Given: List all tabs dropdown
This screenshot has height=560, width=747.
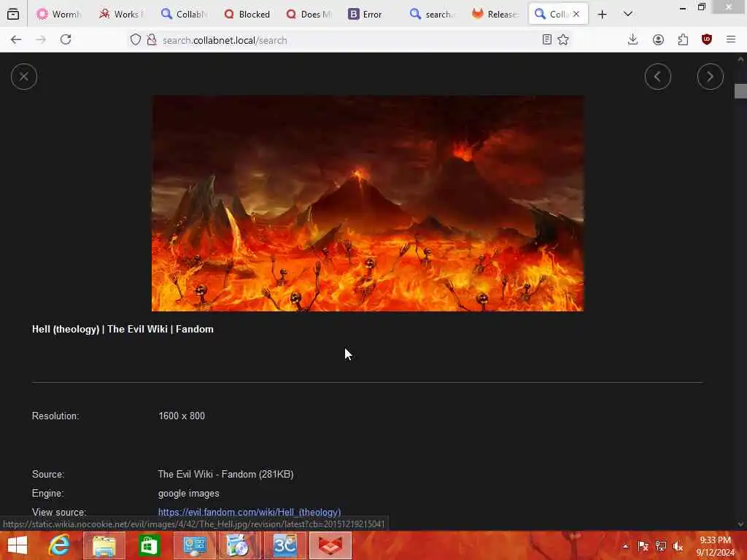Looking at the screenshot, I should [x=628, y=15].
